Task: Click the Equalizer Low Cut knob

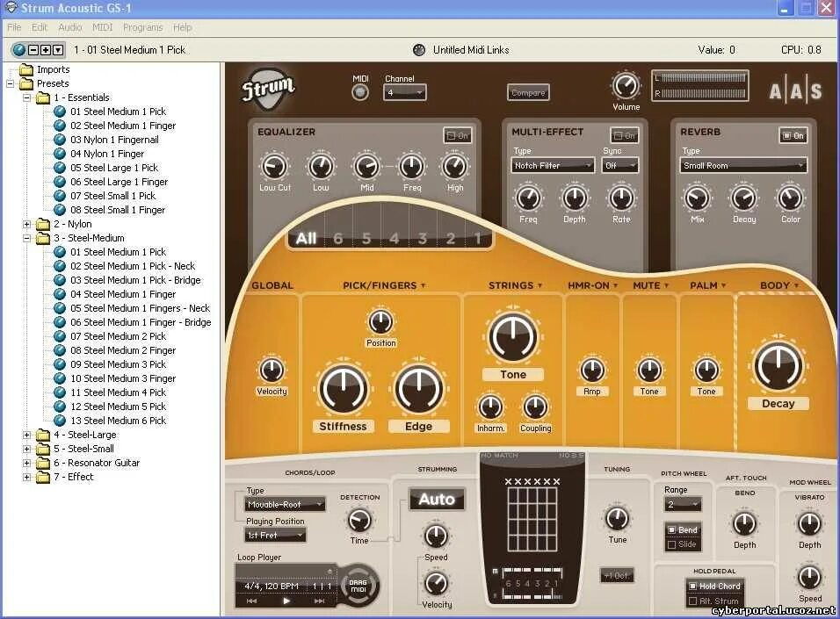Action: coord(274,167)
